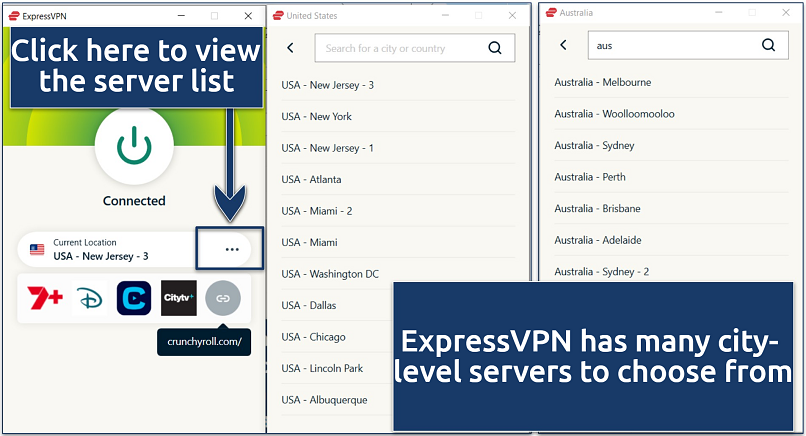Viewport: 806px width, 436px height.
Task: Minimize the ExpressVPN main window
Action: pos(181,16)
